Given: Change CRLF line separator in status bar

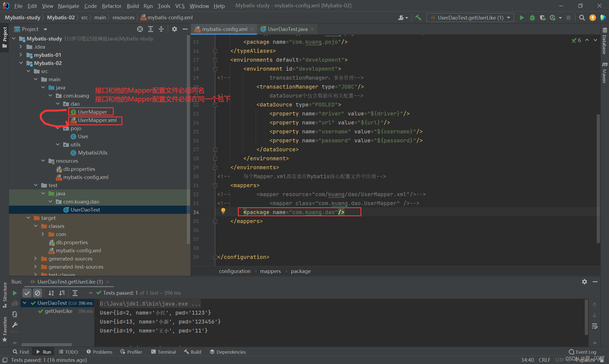Looking at the screenshot, I should 545,360.
